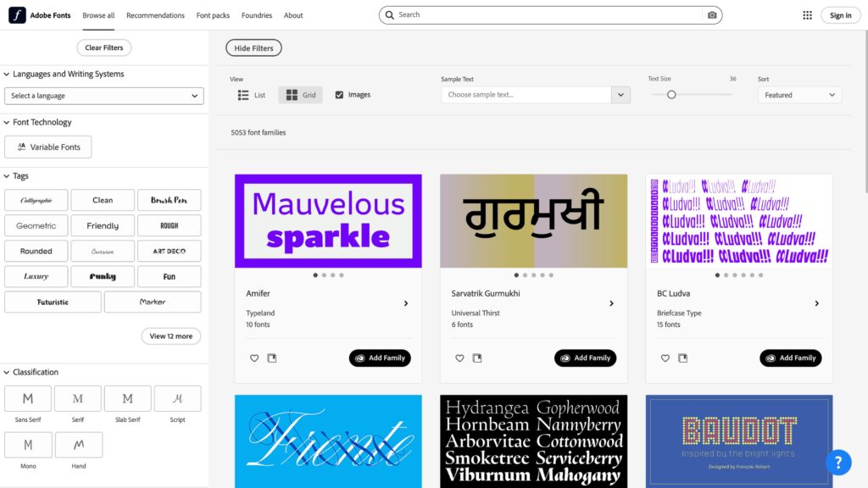Open the Foundries menu item
Screen dimensions: 868x488
pyautogui.click(x=256, y=14)
